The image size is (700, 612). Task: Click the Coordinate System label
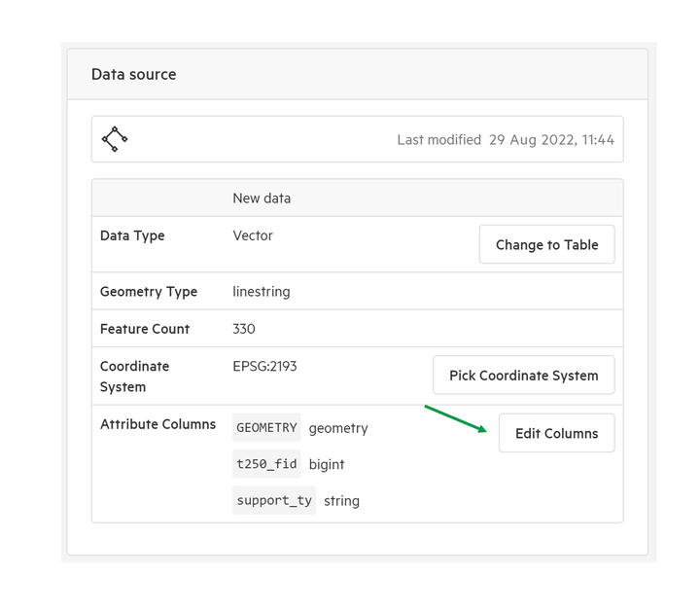(134, 377)
